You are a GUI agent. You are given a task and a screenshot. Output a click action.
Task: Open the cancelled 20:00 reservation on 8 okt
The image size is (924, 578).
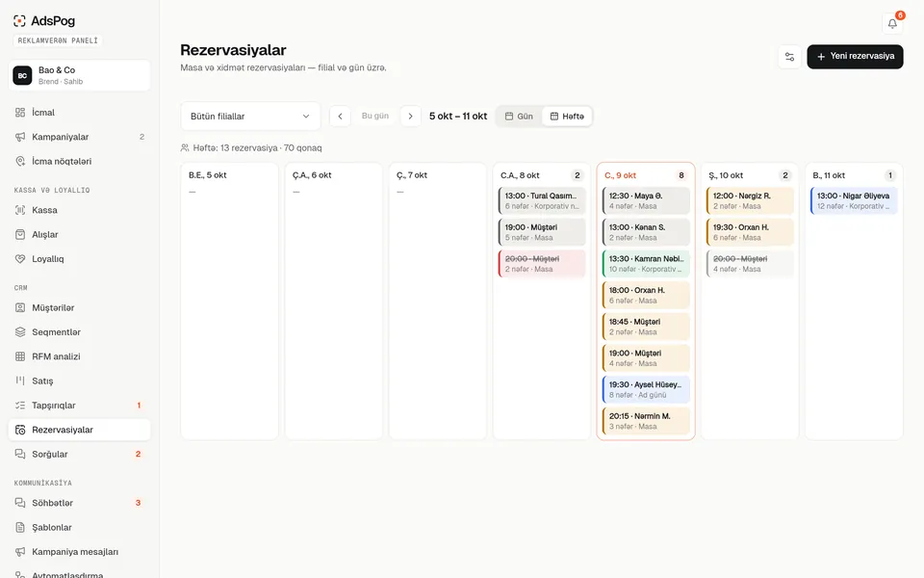[x=542, y=264]
